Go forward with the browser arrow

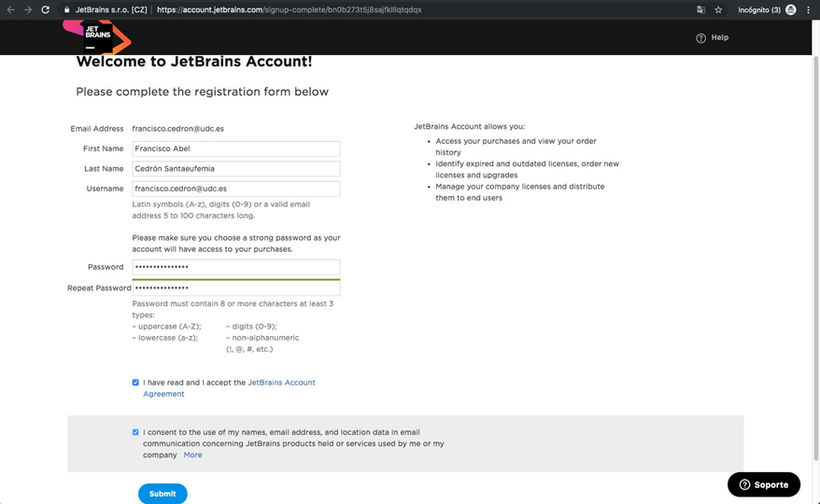[28, 9]
